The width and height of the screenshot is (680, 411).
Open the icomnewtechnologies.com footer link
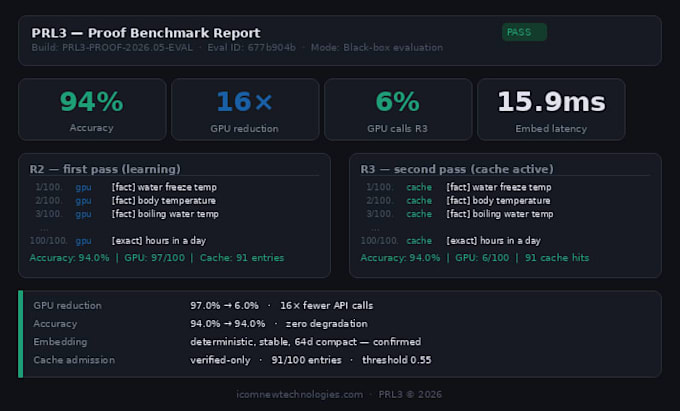tap(300, 395)
